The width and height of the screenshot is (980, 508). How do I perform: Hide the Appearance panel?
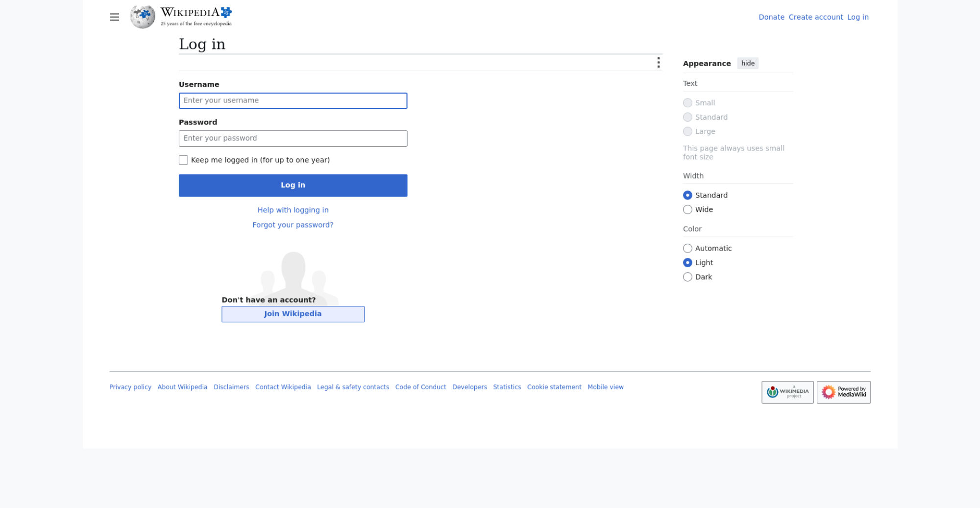(748, 63)
